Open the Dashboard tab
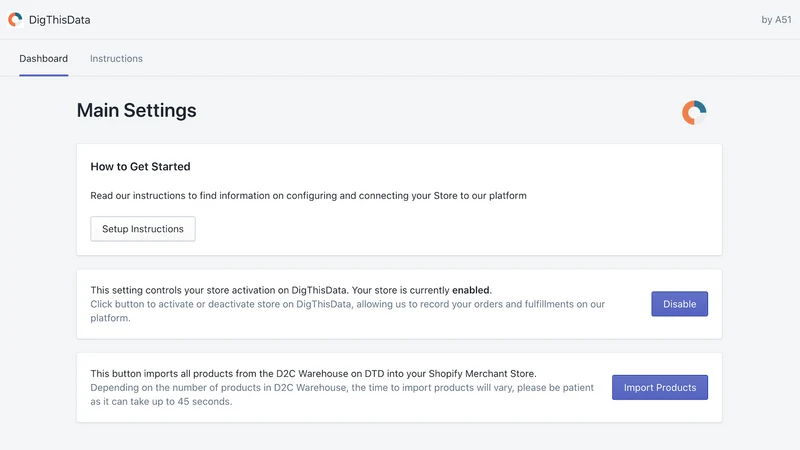This screenshot has height=450, width=800. [x=43, y=59]
